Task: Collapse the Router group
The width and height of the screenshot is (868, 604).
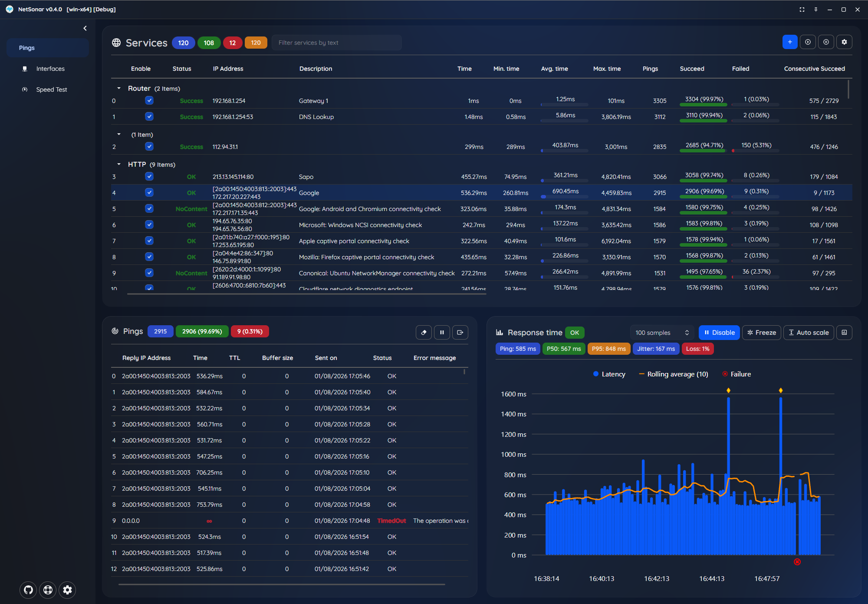Action: tap(119, 88)
